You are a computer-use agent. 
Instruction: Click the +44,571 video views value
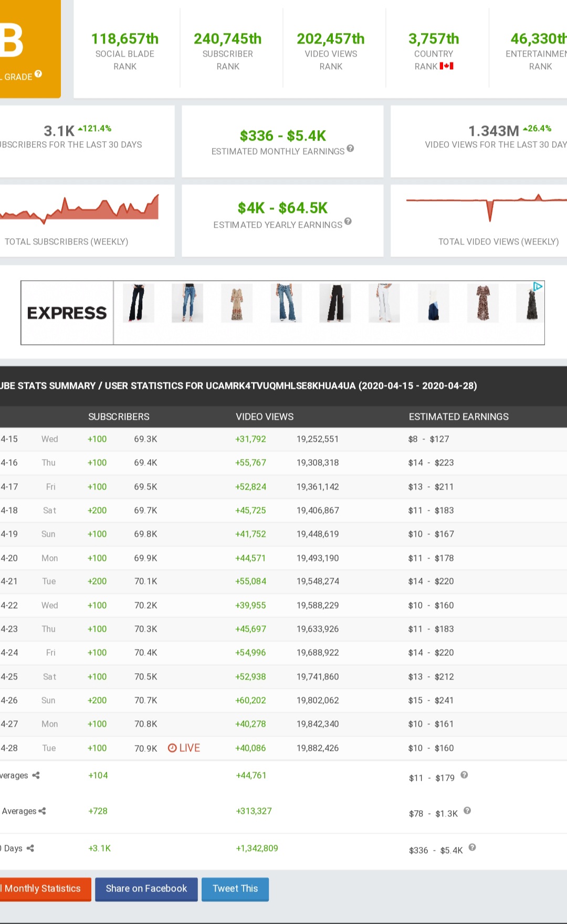pos(250,558)
